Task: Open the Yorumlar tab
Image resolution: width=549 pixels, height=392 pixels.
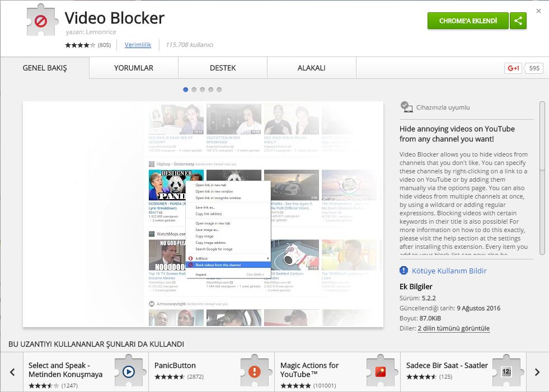Action: [x=134, y=68]
